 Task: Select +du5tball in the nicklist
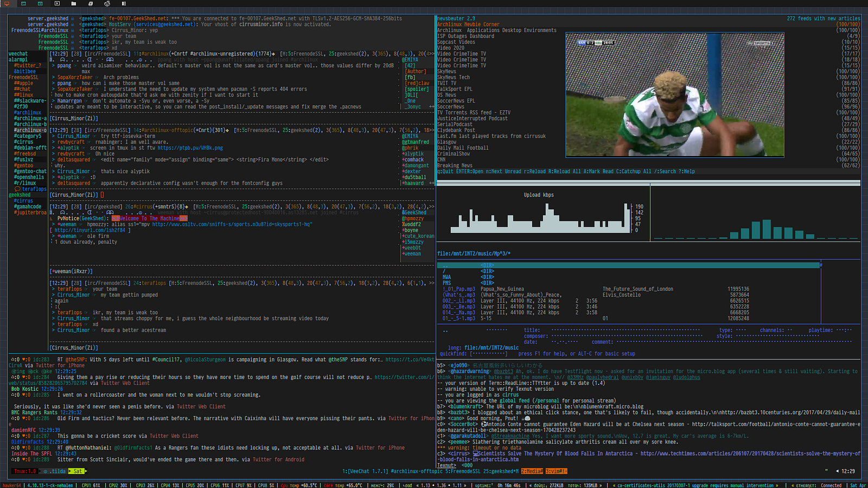414,177
